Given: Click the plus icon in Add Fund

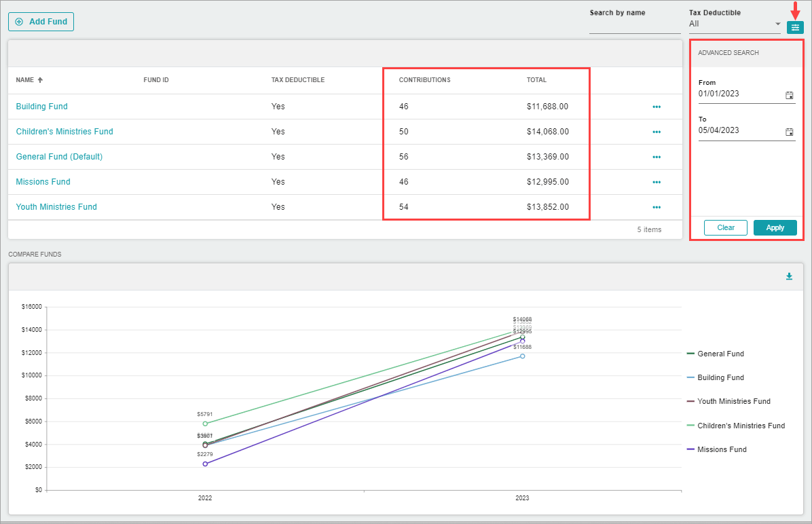Looking at the screenshot, I should pos(19,22).
